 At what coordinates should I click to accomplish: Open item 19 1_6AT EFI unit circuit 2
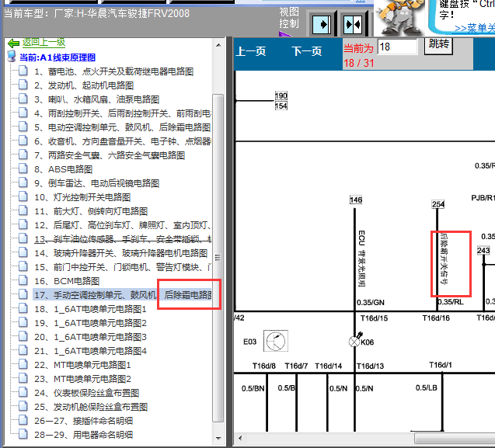(91, 323)
